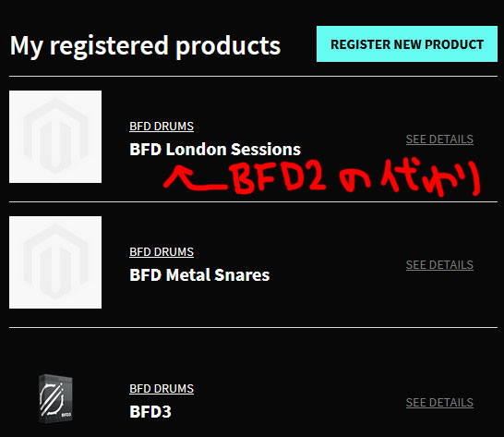Open BFD DRUMS link above Metal Snares
The height and width of the screenshot is (437, 504).
tap(162, 251)
